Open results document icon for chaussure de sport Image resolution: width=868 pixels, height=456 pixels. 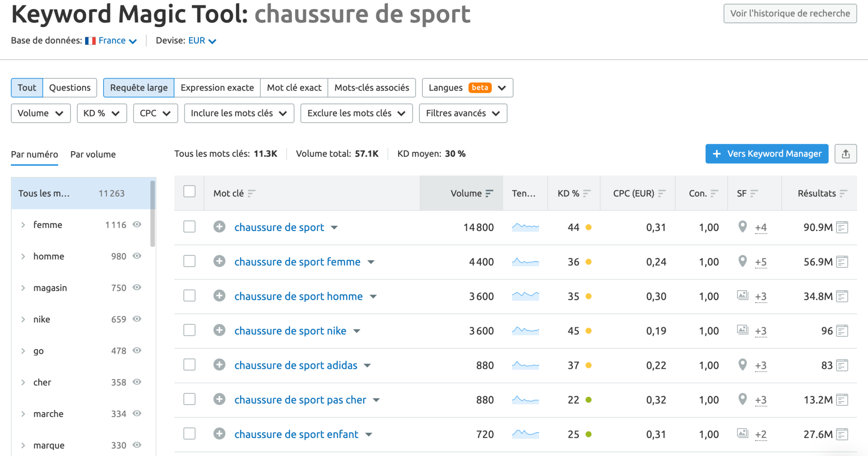842,227
